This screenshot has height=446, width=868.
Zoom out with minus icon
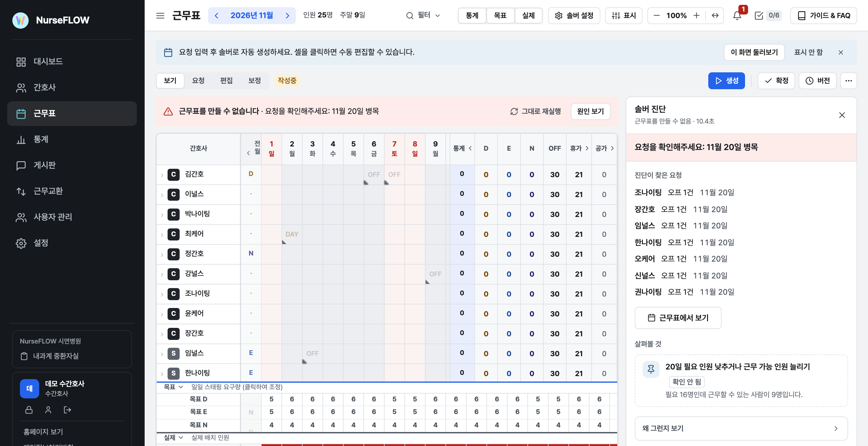point(656,15)
